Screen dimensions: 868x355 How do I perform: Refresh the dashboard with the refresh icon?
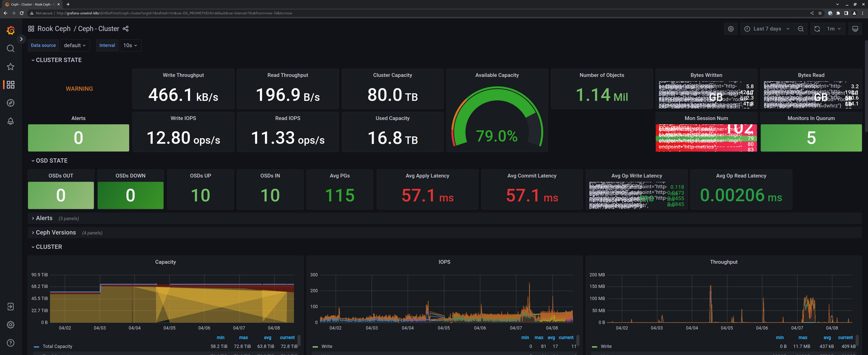pyautogui.click(x=817, y=29)
